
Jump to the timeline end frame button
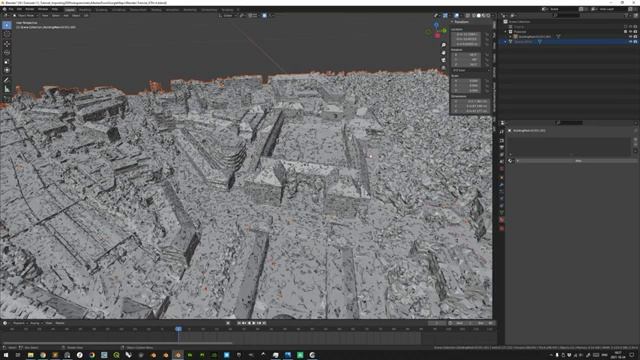(x=264, y=323)
